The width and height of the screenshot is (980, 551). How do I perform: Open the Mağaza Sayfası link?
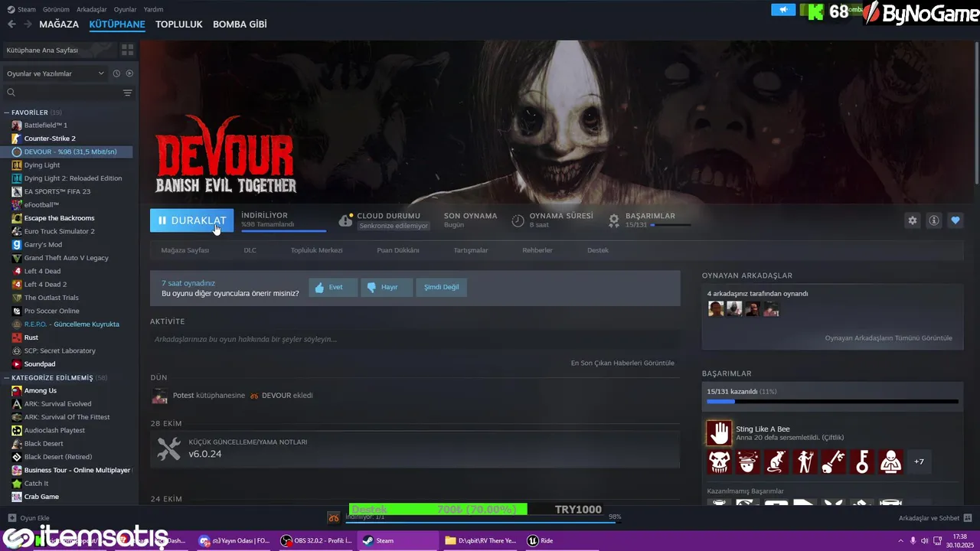click(x=185, y=250)
